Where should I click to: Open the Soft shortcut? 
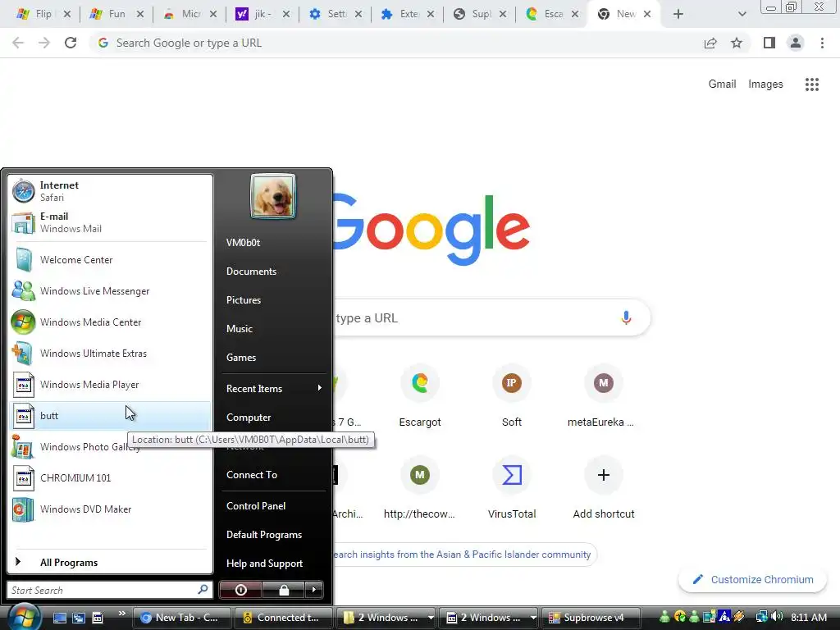click(512, 395)
